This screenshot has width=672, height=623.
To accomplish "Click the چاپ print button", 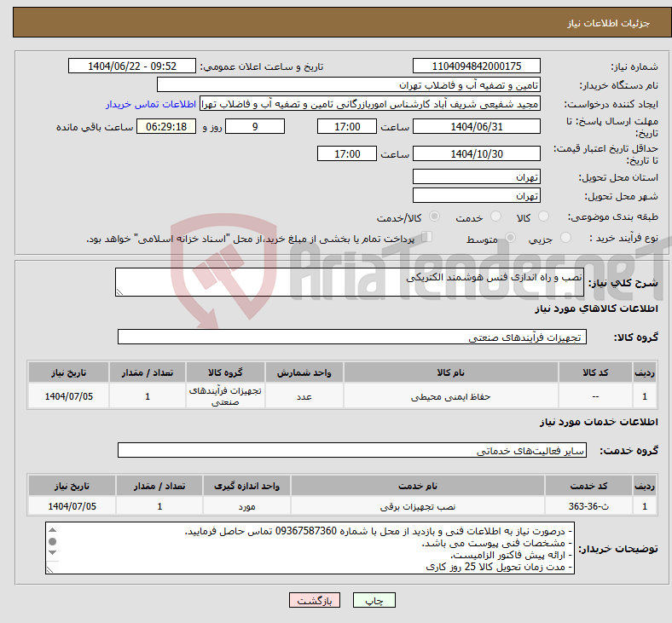I will [x=374, y=600].
